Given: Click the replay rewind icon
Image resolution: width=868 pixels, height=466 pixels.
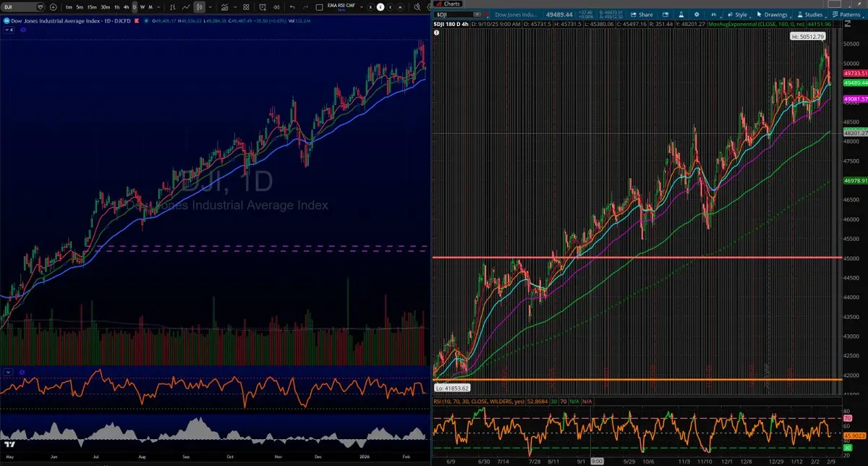Looking at the screenshot, I should pyautogui.click(x=277, y=7).
